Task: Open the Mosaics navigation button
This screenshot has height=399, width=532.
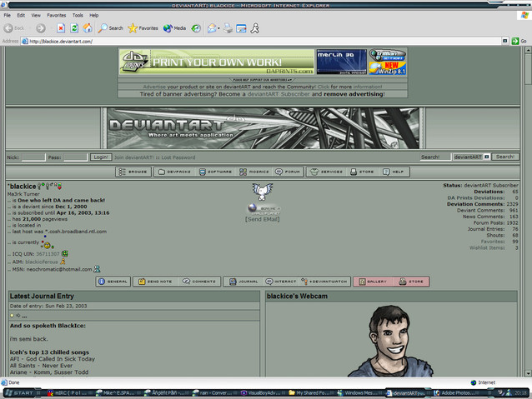Action: (254, 172)
